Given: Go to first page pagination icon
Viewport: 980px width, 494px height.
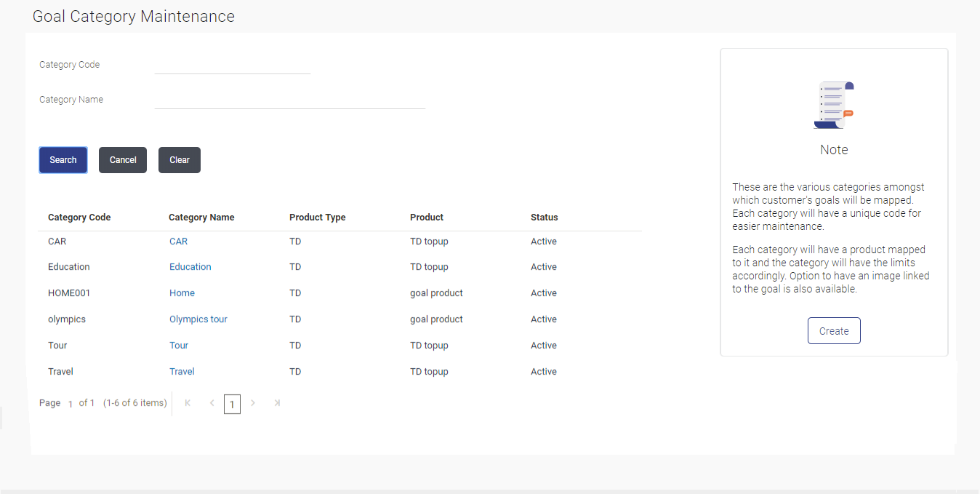Looking at the screenshot, I should [188, 403].
